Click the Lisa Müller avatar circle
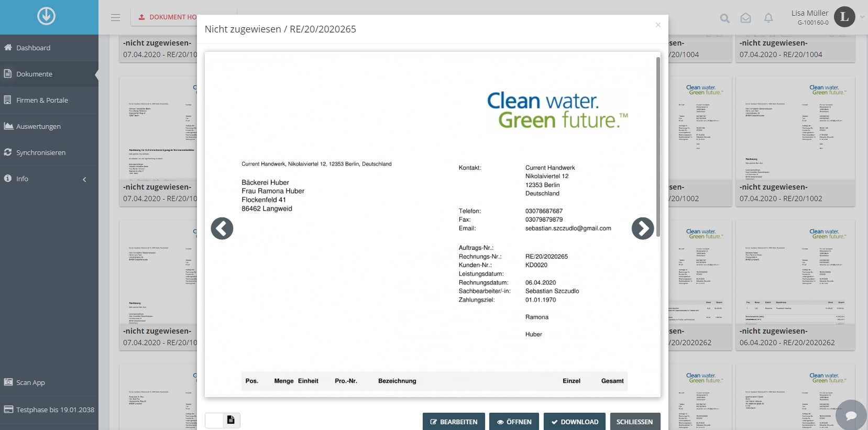Viewport: 868px width, 430px height. (844, 17)
